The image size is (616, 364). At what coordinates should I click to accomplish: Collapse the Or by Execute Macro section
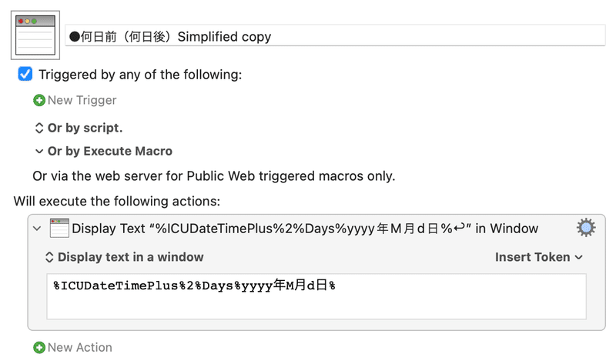pos(39,151)
